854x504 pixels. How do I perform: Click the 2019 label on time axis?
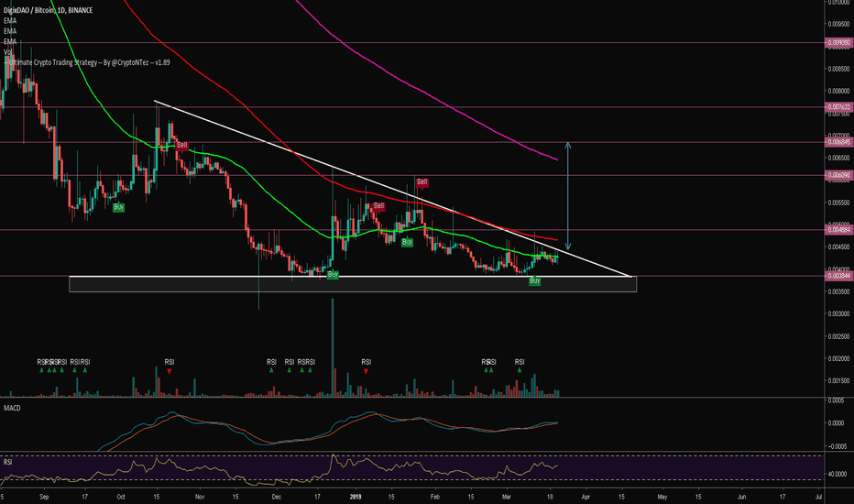click(356, 497)
